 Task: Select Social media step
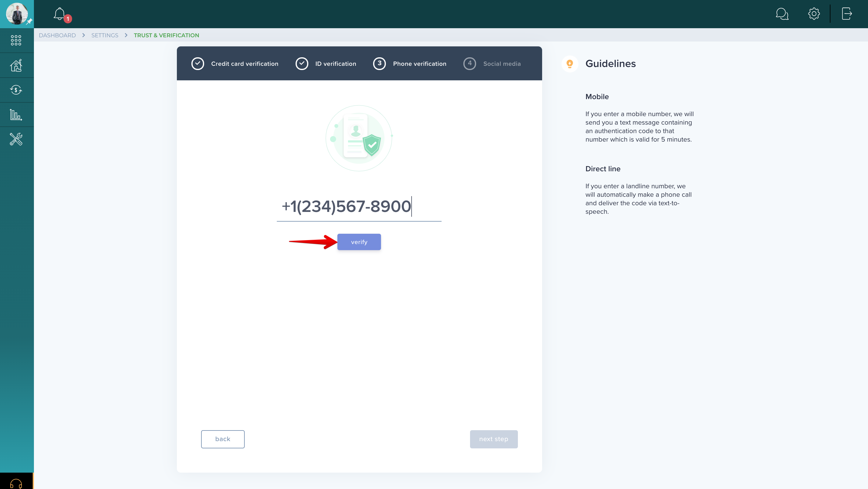click(492, 64)
